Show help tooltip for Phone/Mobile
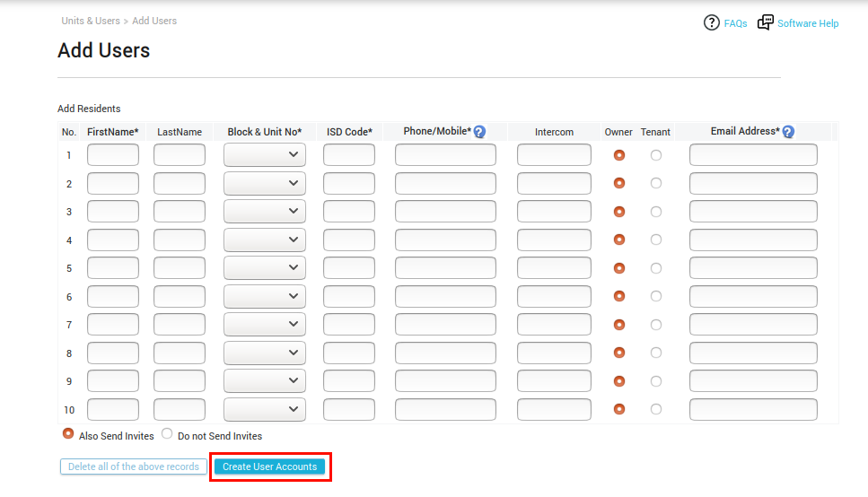This screenshot has width=868, height=497. pyautogui.click(x=480, y=132)
